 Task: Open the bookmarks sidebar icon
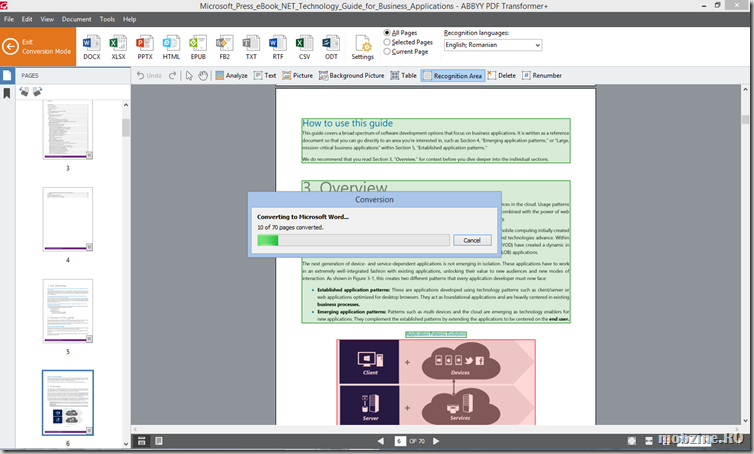[x=7, y=93]
